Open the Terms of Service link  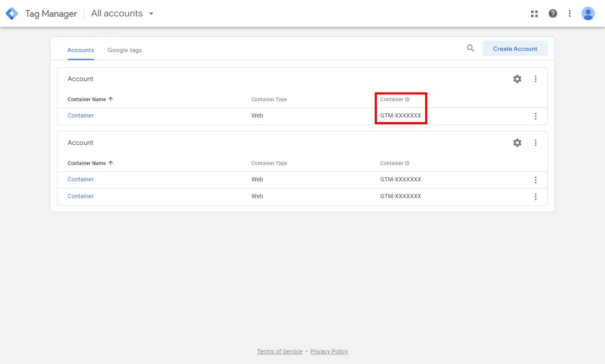coord(280,351)
